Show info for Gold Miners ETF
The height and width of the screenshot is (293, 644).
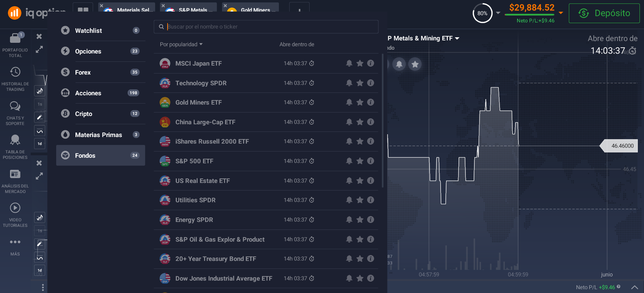(x=371, y=102)
